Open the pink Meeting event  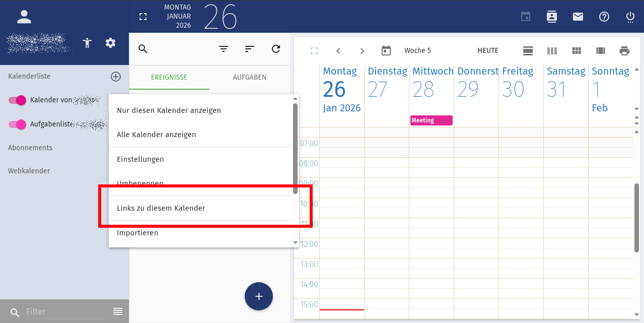click(x=431, y=120)
